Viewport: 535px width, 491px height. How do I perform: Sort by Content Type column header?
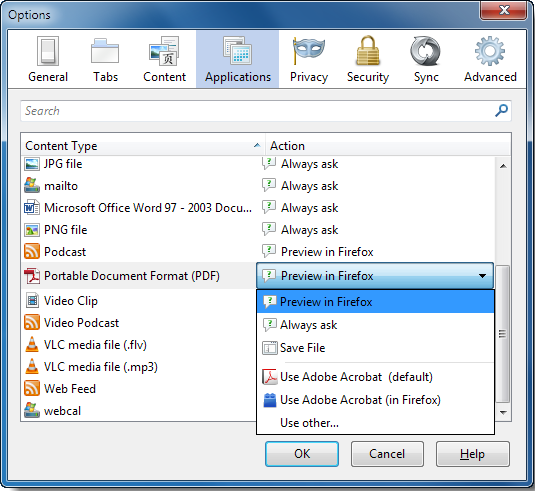coord(143,146)
